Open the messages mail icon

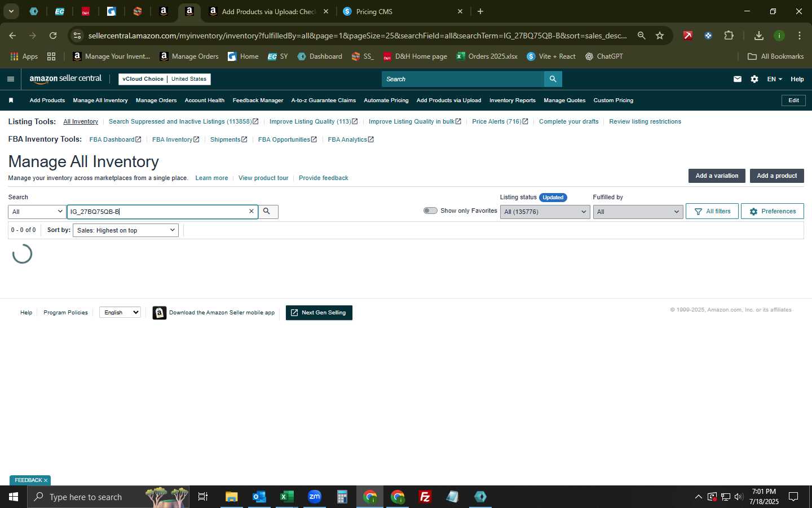point(737,79)
